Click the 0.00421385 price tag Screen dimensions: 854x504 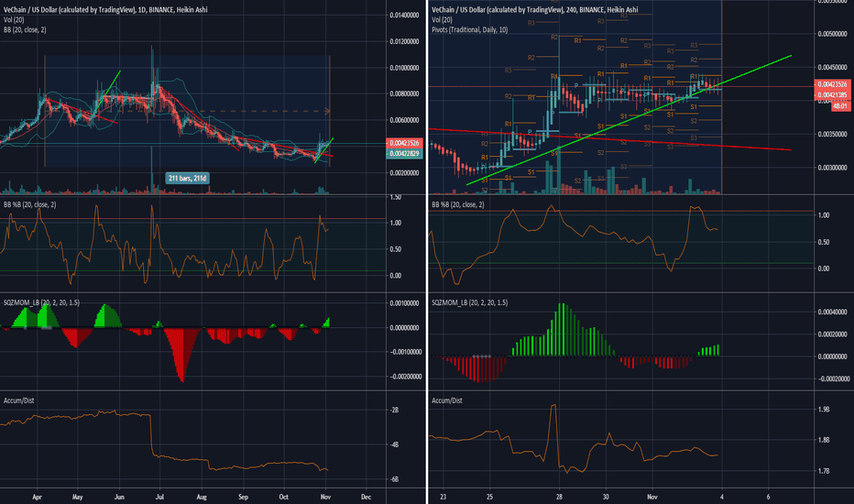click(x=832, y=94)
